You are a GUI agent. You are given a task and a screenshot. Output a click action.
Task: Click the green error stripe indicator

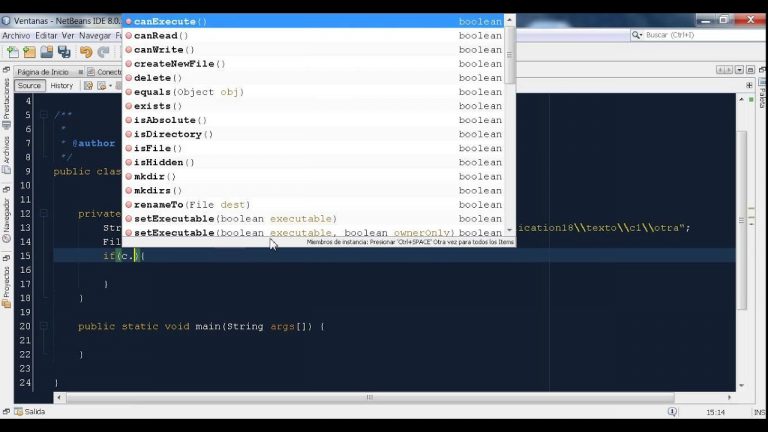point(751,99)
